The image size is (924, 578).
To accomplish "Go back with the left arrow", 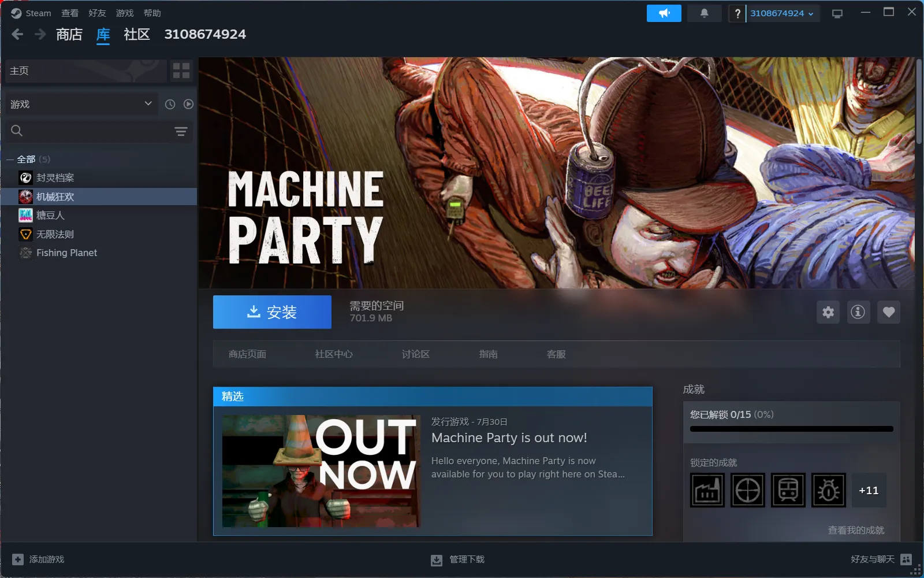I will 17,35.
